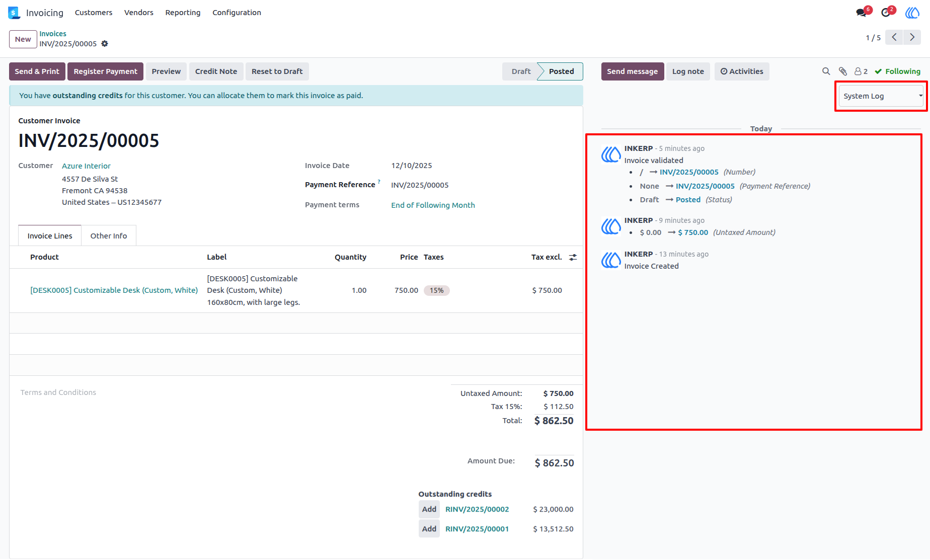Click the Log note button
This screenshot has width=930, height=560.
(688, 71)
